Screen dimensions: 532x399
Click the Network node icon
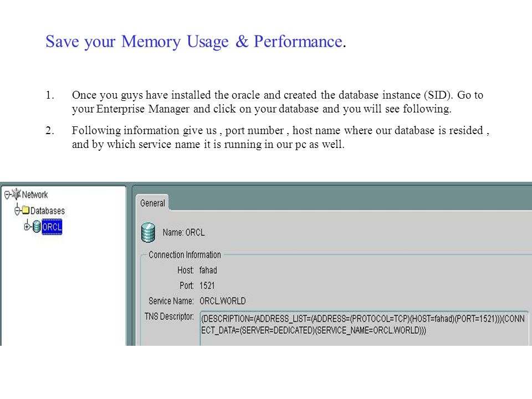click(16, 195)
